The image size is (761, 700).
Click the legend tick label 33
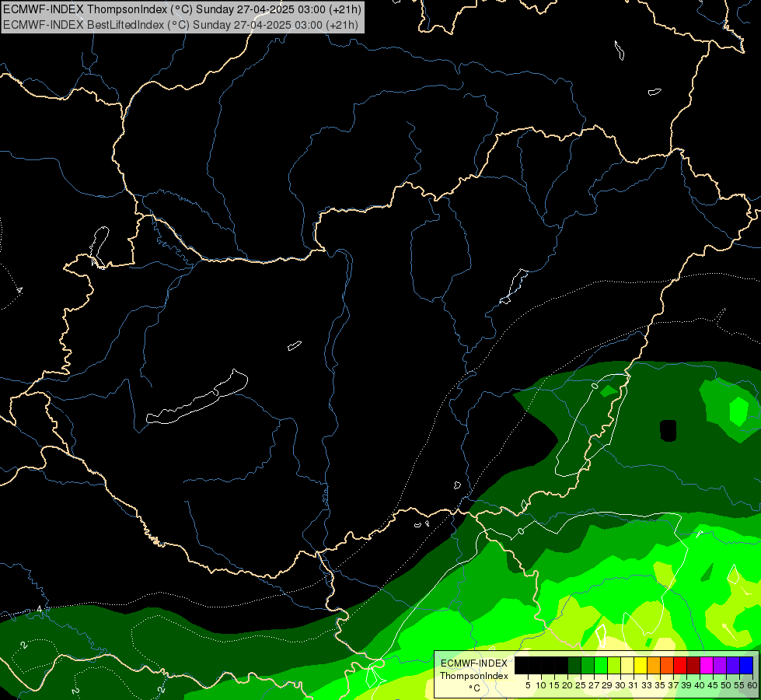pos(647,685)
